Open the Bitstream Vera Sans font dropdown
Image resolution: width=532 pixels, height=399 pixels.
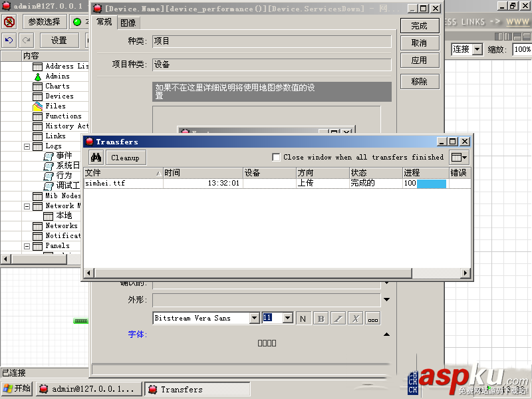click(255, 318)
